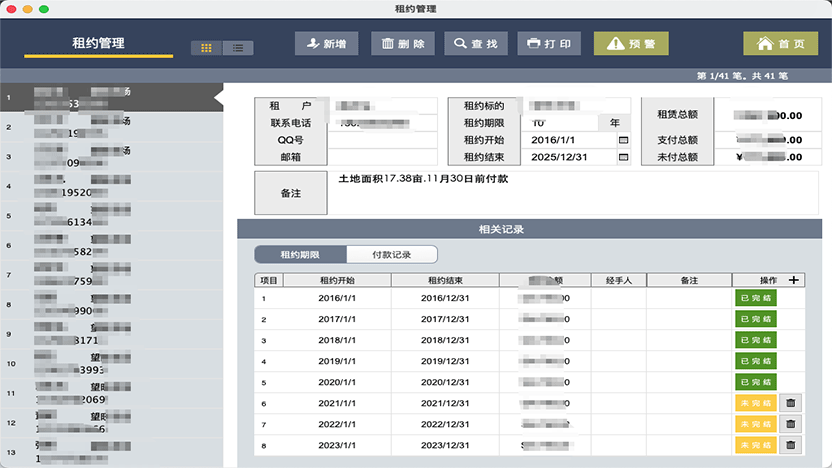Toggle 已完结 status on 2016 row
832x468 pixels.
click(x=756, y=298)
